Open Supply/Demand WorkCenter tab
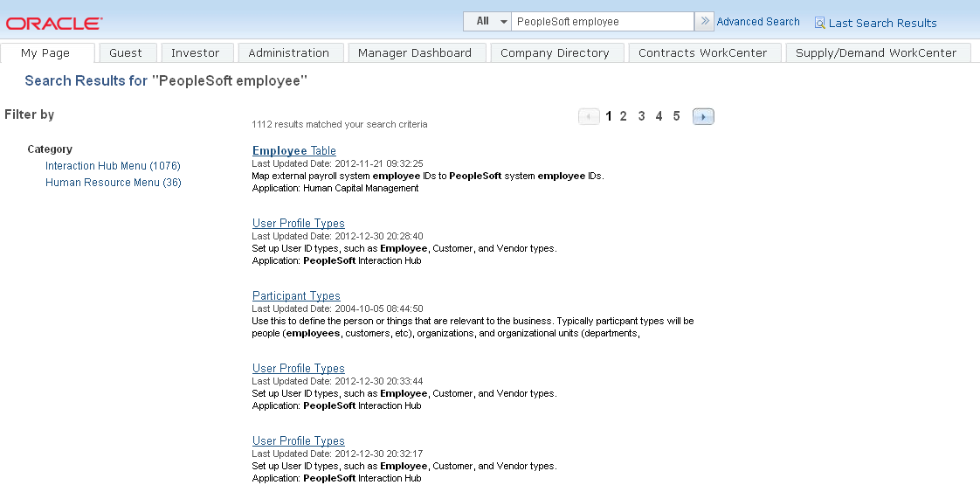The height and width of the screenshot is (492, 980). click(876, 53)
